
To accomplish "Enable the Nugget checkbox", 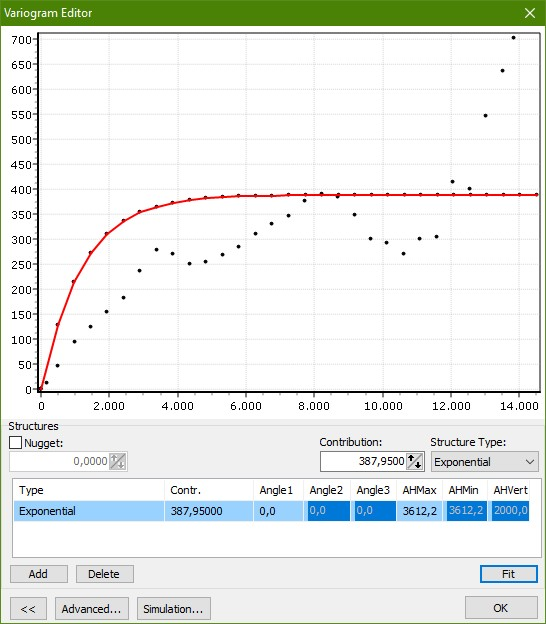I will click(15, 443).
